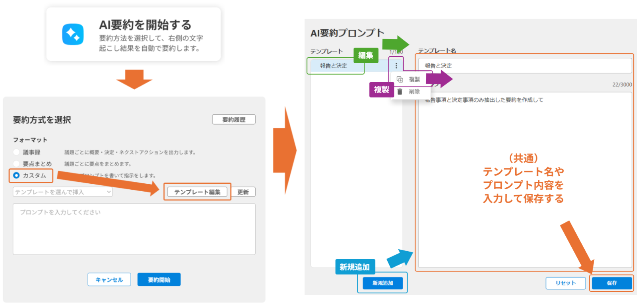
Task: Open the three-dot menu for 報告と決定
Action: (396, 66)
